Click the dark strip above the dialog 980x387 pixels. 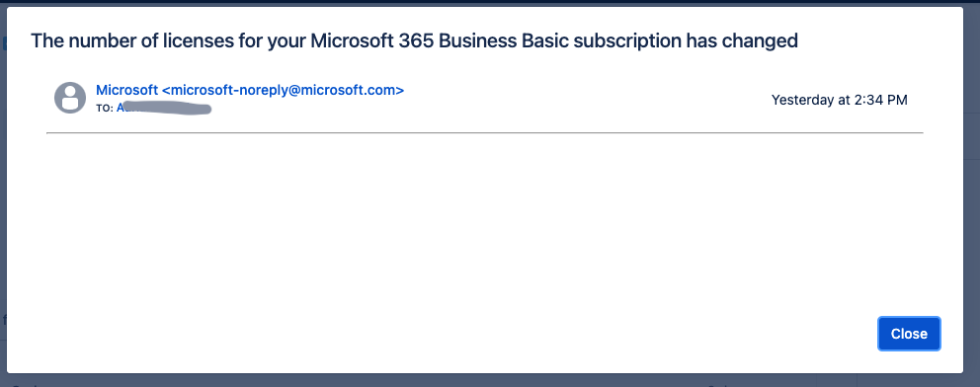click(x=484, y=3)
